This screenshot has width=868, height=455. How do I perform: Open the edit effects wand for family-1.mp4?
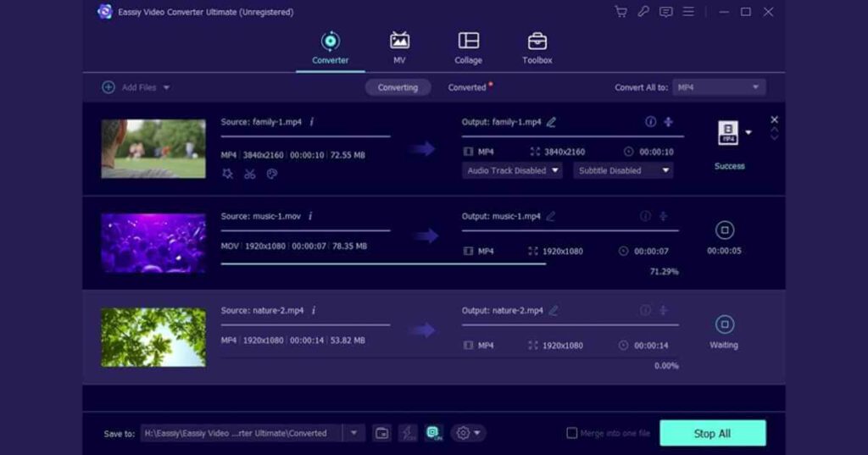tap(227, 174)
